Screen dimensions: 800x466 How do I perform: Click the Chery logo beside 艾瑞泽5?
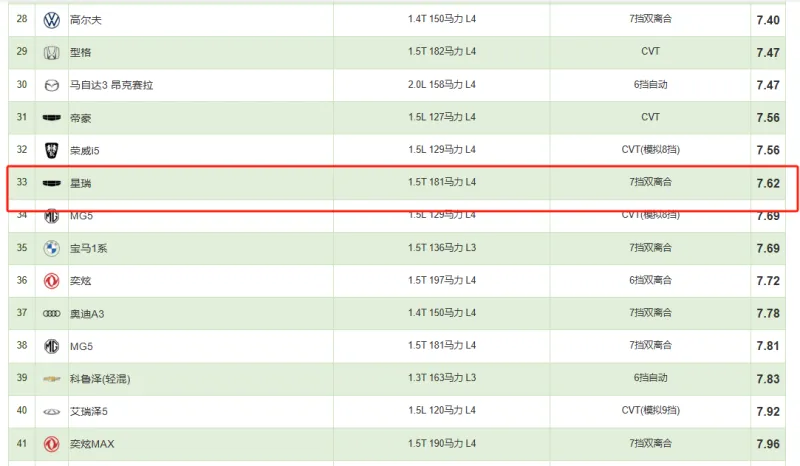[51, 411]
